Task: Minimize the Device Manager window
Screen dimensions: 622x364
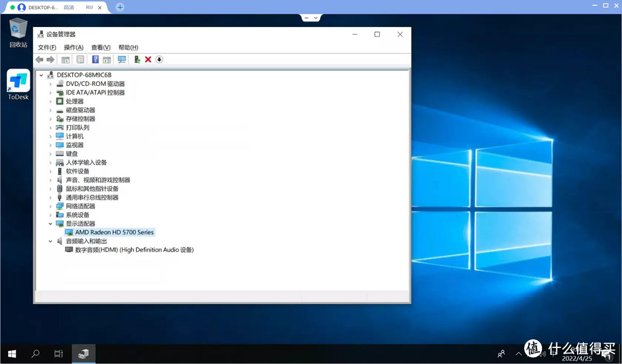Action: pos(355,35)
